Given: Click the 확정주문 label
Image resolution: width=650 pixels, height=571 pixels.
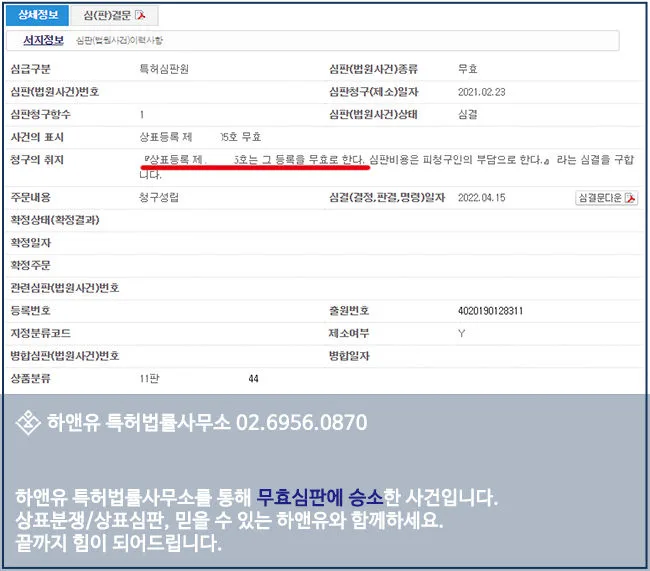Looking at the screenshot, I should pos(31,265).
